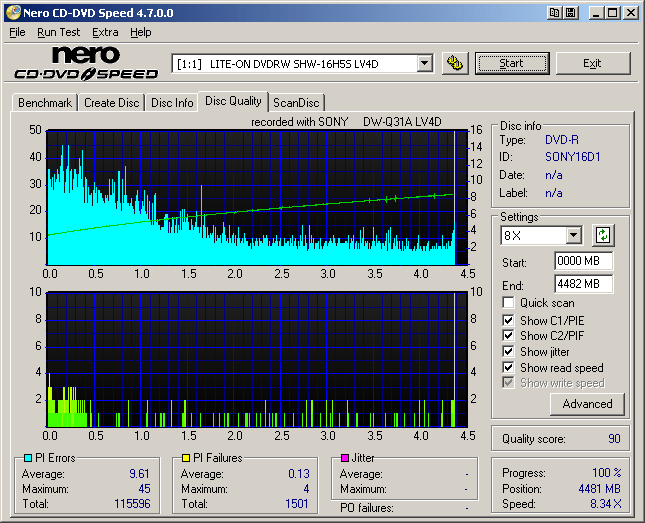The width and height of the screenshot is (645, 523).
Task: Switch to the Benchmark tab
Action: point(45,102)
